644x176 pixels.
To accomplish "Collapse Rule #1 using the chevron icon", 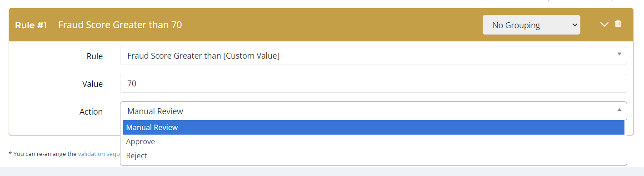I will point(604,25).
